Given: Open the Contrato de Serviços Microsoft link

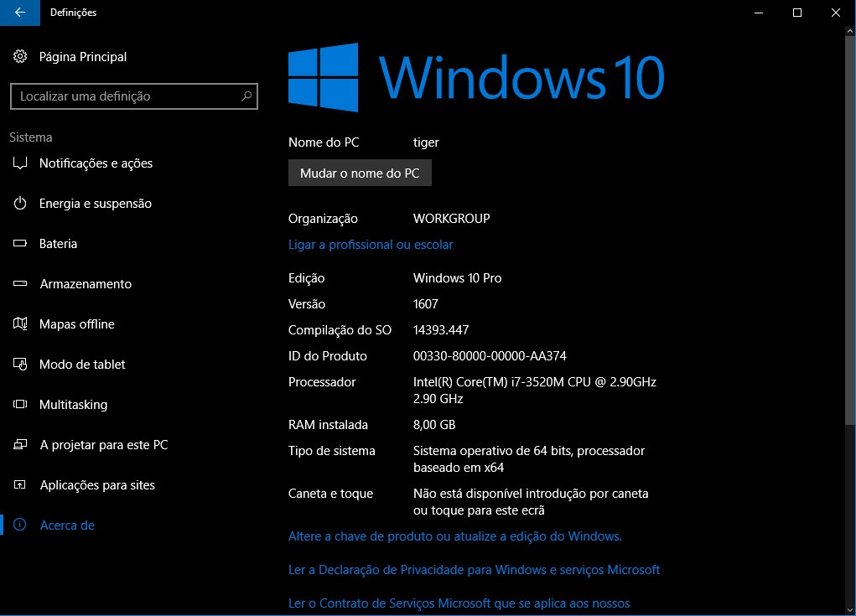Looking at the screenshot, I should point(459,603).
